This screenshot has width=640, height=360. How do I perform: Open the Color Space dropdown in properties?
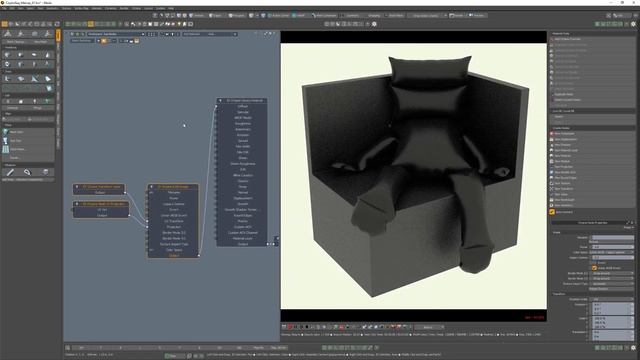tap(611, 252)
